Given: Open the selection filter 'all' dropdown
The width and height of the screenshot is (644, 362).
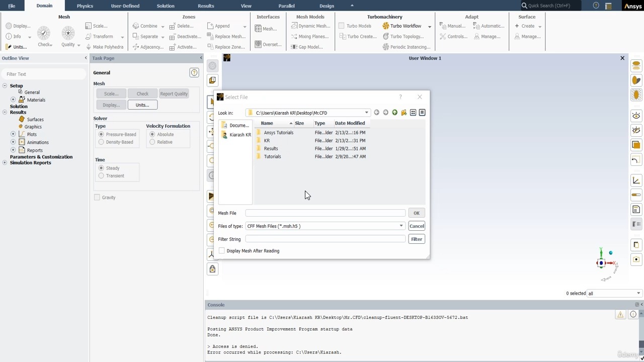Looking at the screenshot, I should (638, 293).
